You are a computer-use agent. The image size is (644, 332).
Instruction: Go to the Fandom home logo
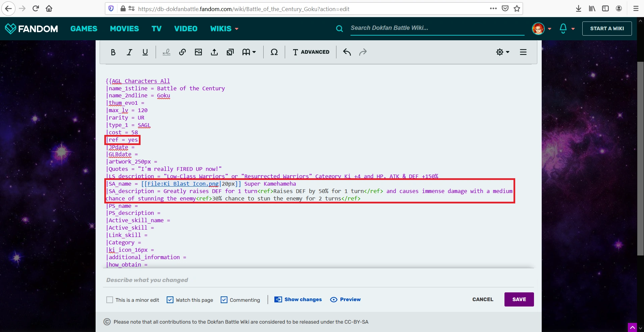click(x=32, y=29)
